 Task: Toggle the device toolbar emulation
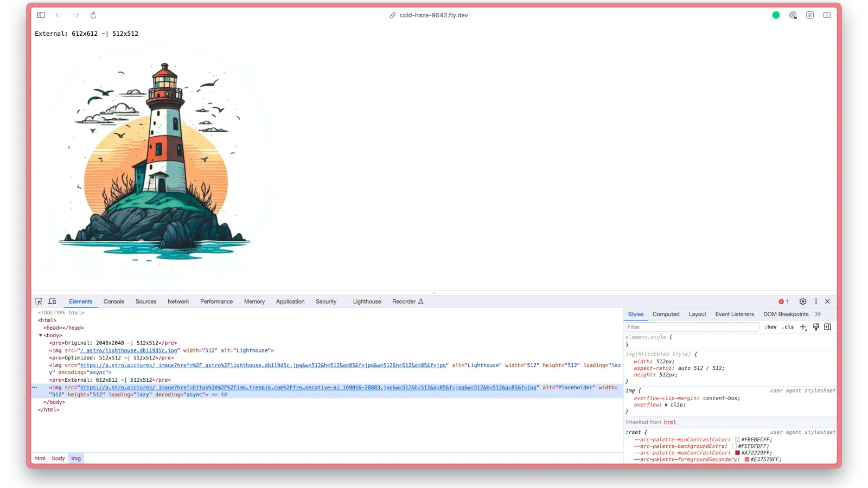coord(52,301)
